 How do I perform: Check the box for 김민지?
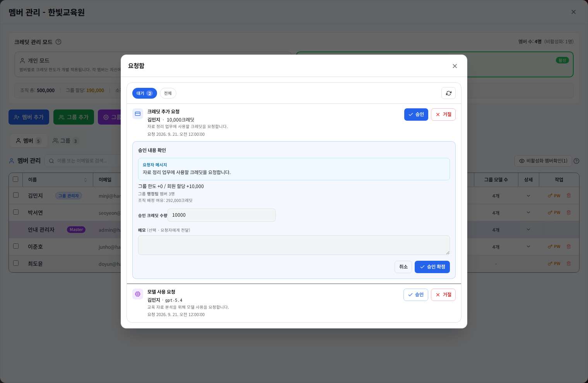16,195
